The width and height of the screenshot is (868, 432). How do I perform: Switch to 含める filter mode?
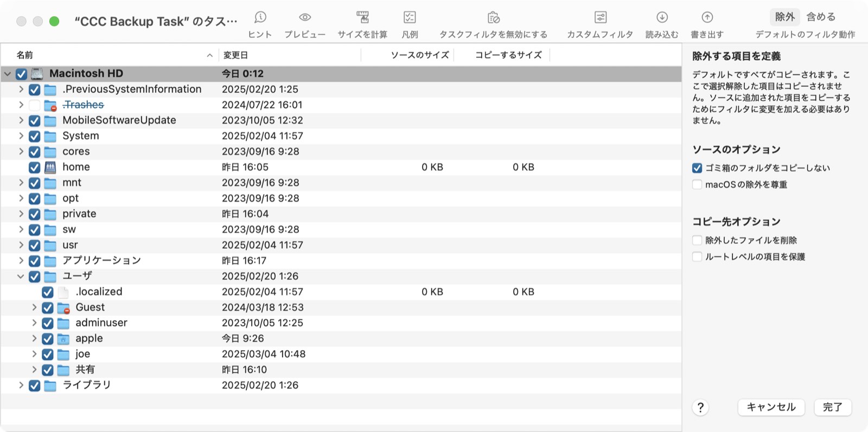click(821, 17)
